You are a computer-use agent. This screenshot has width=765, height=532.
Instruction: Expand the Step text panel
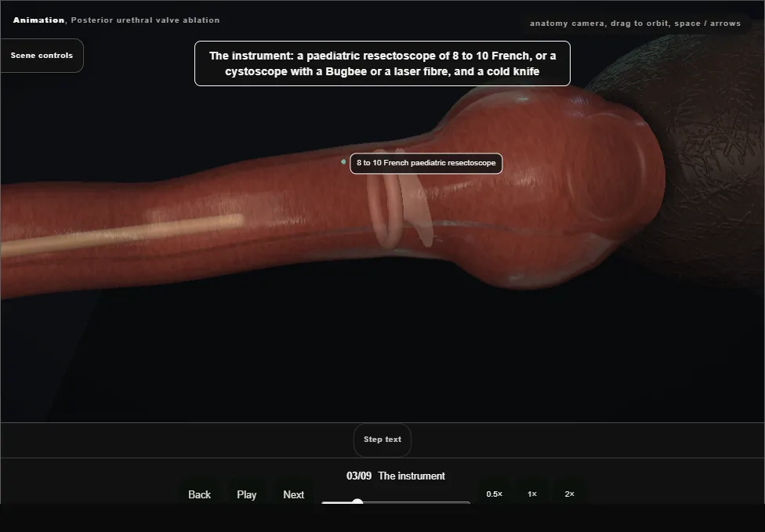click(x=382, y=440)
